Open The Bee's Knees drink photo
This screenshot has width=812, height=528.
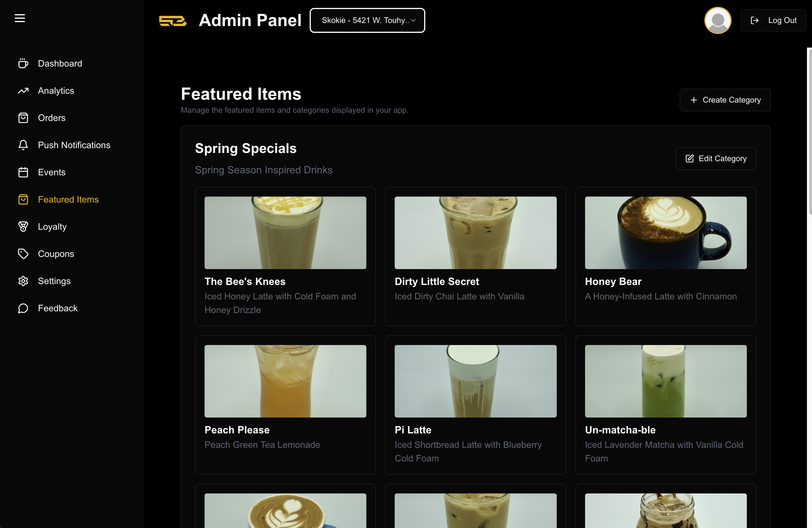pyautogui.click(x=285, y=233)
